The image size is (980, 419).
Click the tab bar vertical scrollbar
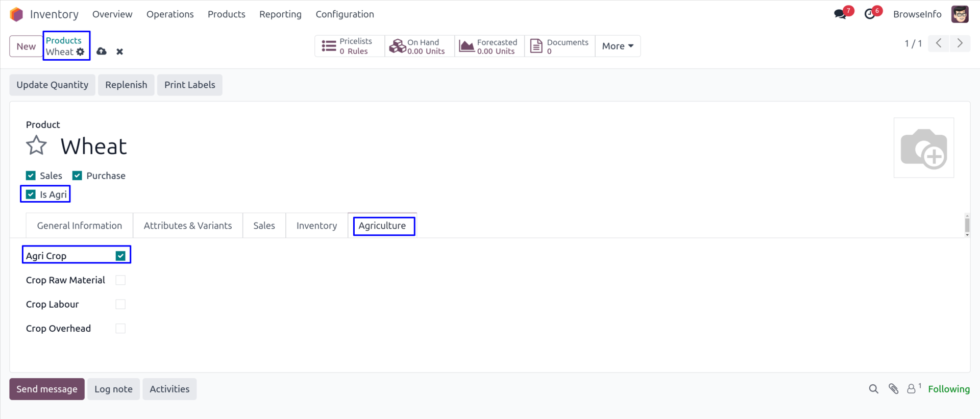click(967, 225)
